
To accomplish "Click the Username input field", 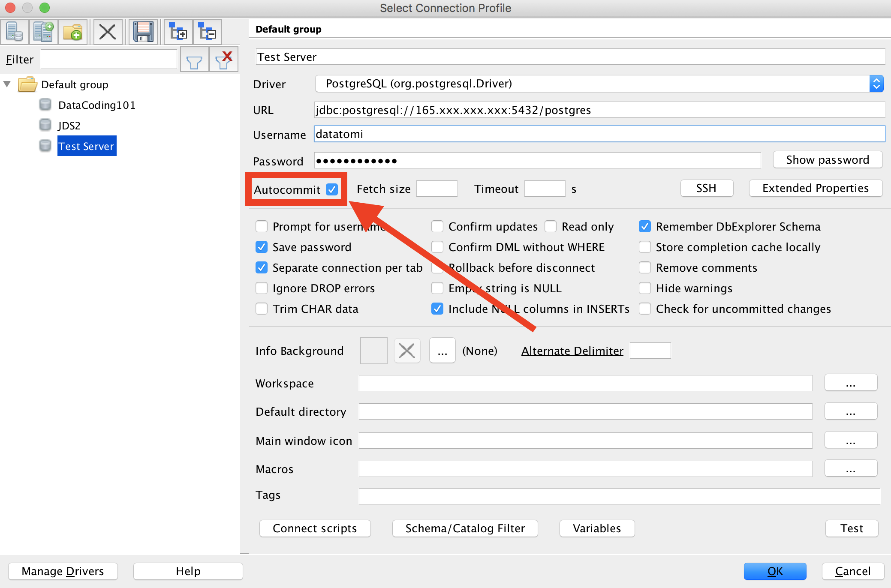I will (x=599, y=135).
